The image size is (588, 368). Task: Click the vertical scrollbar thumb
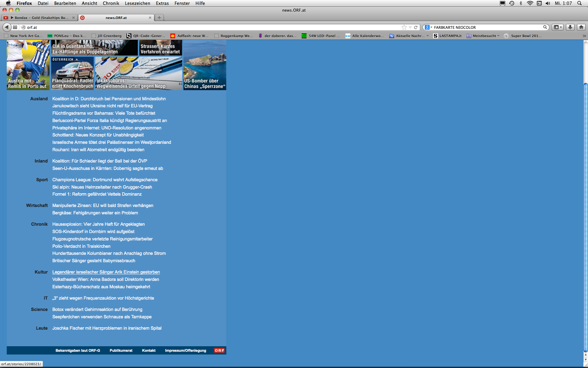click(586, 218)
